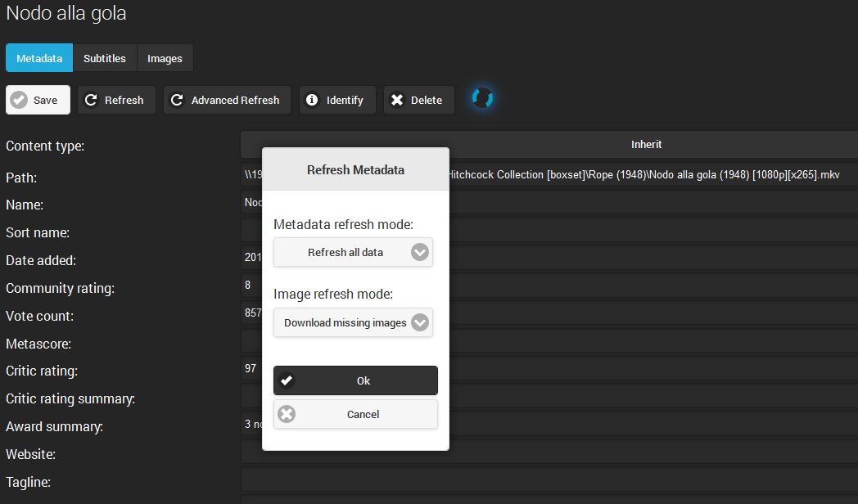Save the metadata changes
Image resolution: width=858 pixels, height=504 pixels.
click(38, 100)
